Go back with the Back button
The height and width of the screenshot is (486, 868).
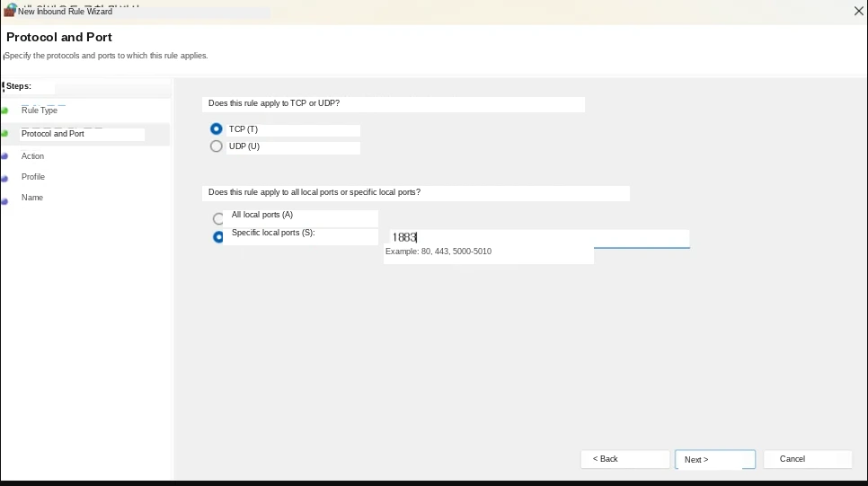625,459
